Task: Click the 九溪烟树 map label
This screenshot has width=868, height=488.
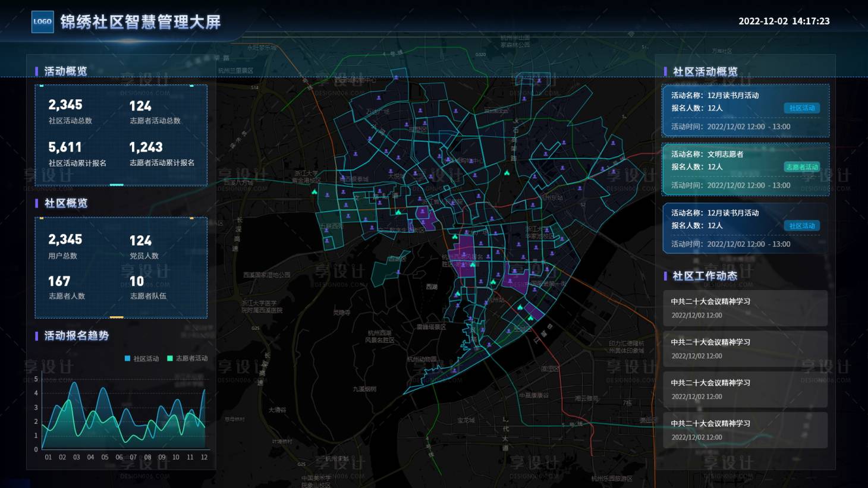Action: 364,389
